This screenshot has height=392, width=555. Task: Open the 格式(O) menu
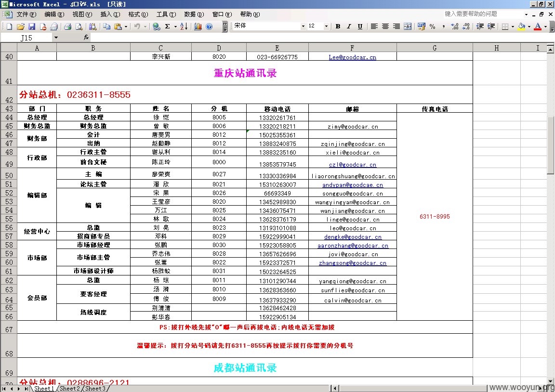(138, 14)
